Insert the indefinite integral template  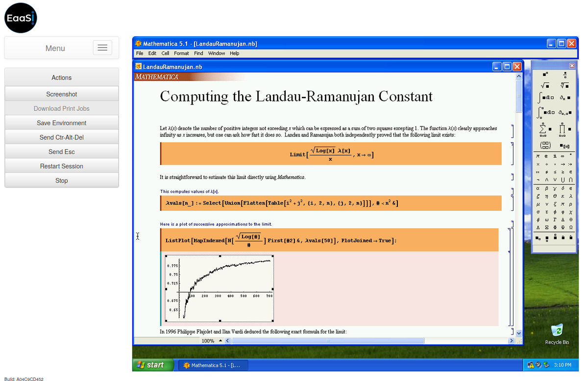click(545, 98)
